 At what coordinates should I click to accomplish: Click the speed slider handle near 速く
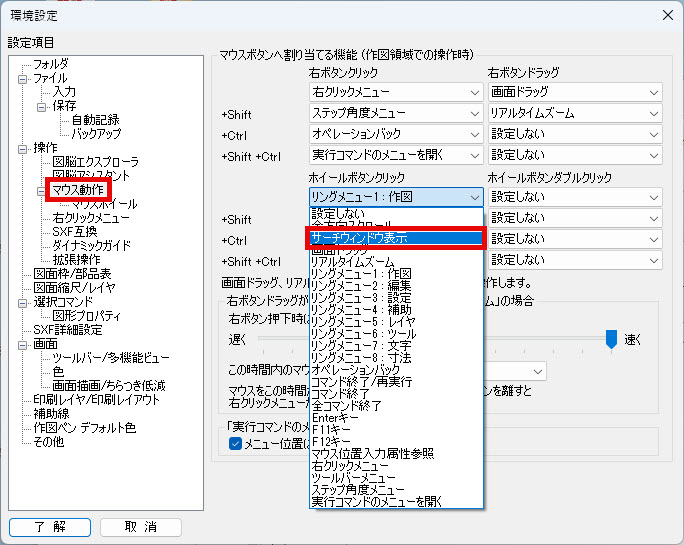611,341
